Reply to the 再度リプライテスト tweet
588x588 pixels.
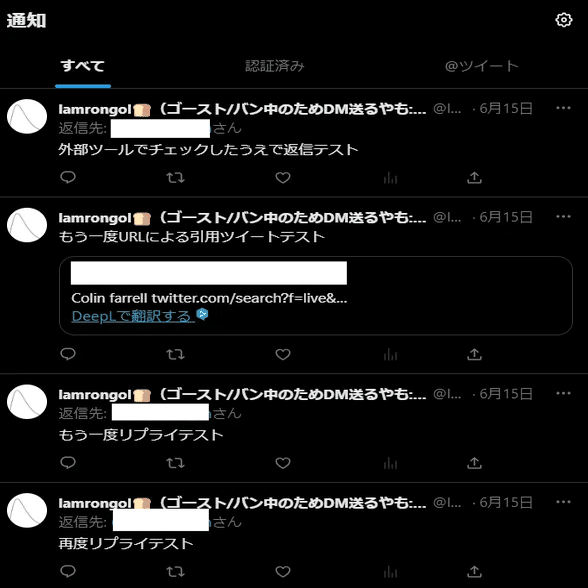(x=68, y=571)
